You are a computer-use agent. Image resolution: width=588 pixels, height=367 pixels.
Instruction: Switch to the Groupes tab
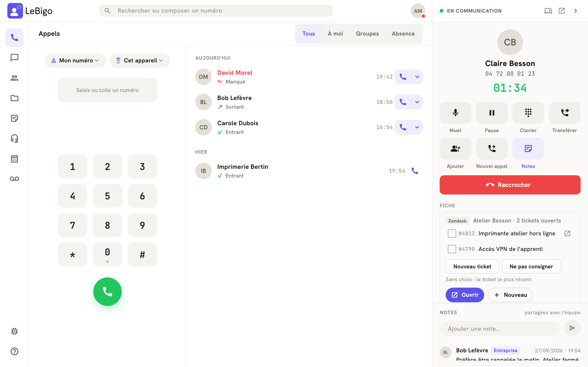point(367,34)
